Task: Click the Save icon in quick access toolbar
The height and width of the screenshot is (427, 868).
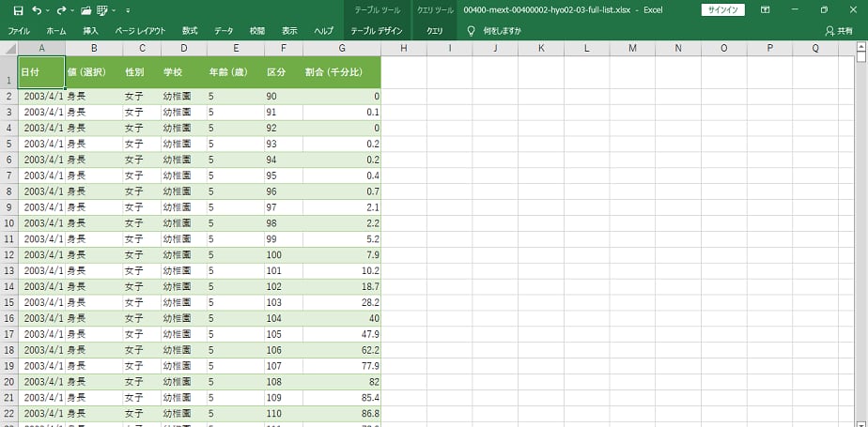Action: 18,10
